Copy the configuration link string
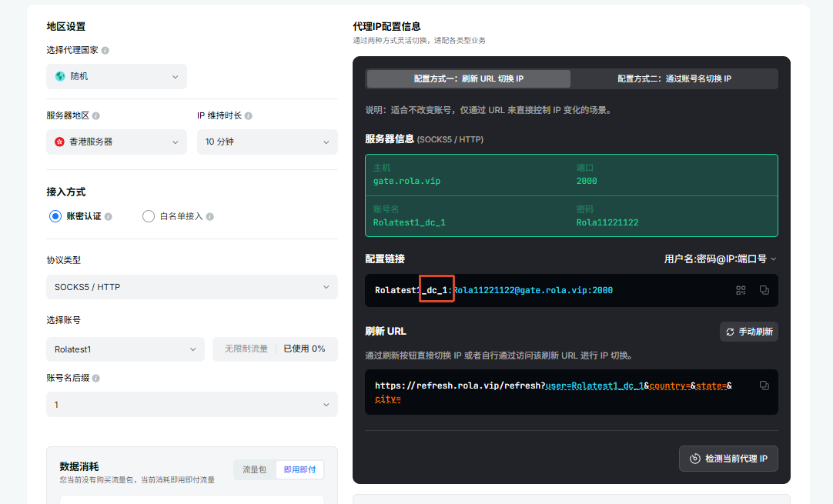This screenshot has width=833, height=504. click(x=764, y=290)
